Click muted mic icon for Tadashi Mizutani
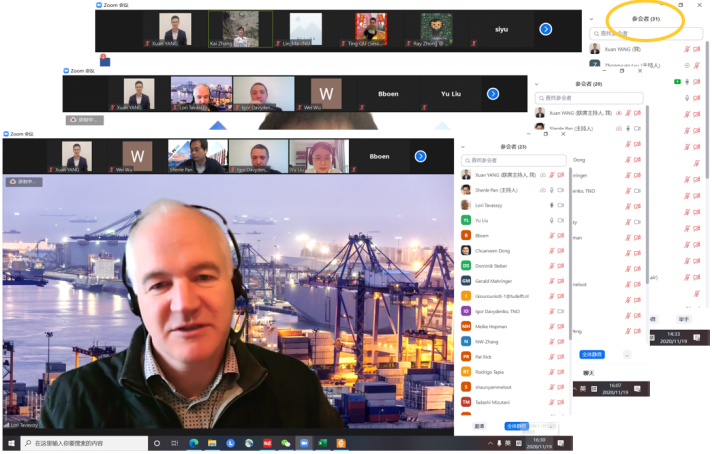The image size is (712, 454). 552,402
